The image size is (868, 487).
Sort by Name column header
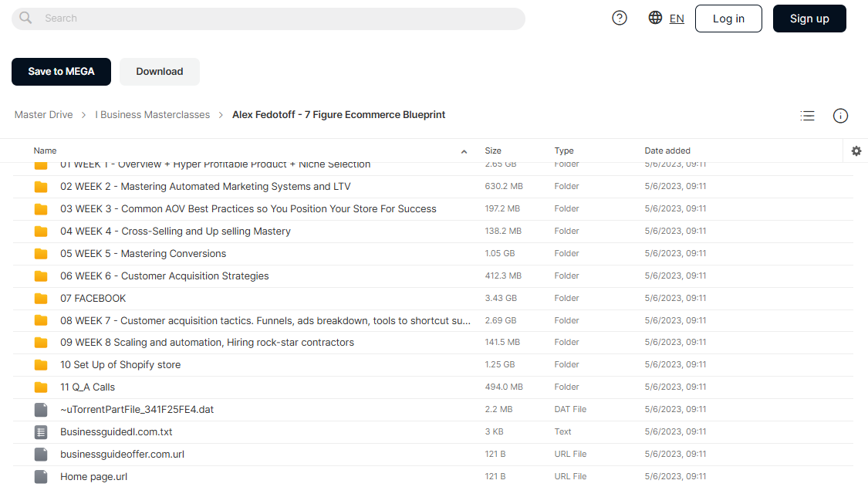(45, 150)
